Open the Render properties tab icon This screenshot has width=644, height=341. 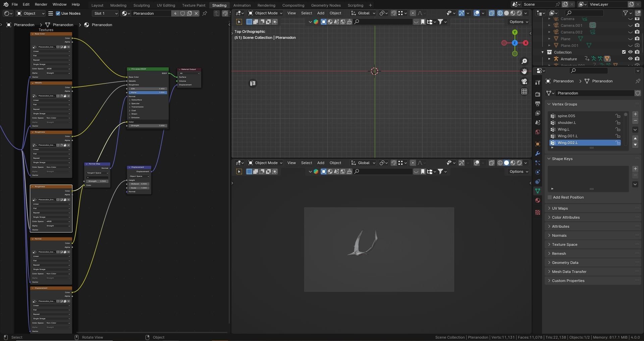pos(538,94)
